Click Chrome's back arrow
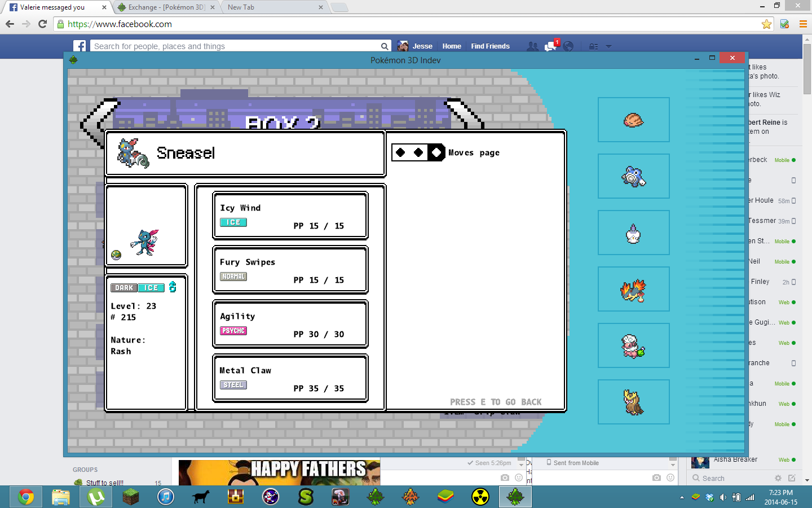812x508 pixels. [10, 24]
